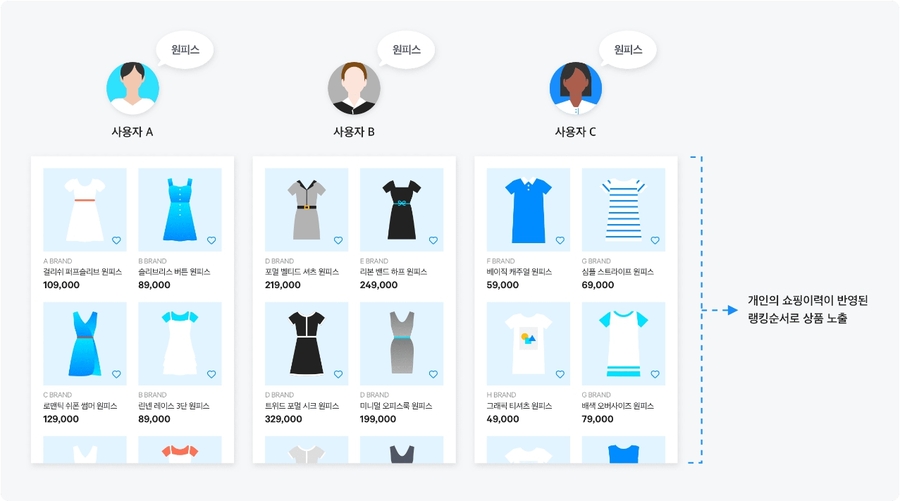Like the blue 슬리브리스 버튼 원피스 with its heart icon
The width and height of the screenshot is (900, 501).
click(x=211, y=240)
